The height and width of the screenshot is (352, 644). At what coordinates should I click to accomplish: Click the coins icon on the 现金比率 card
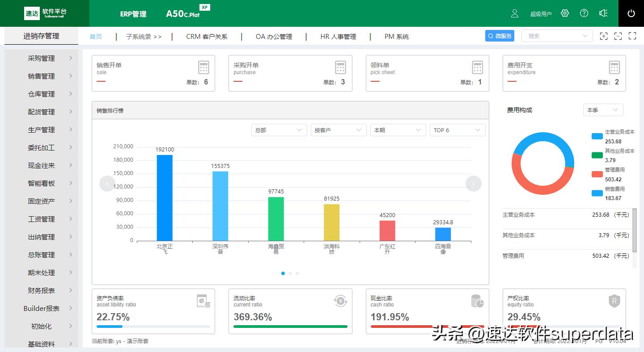pos(478,301)
